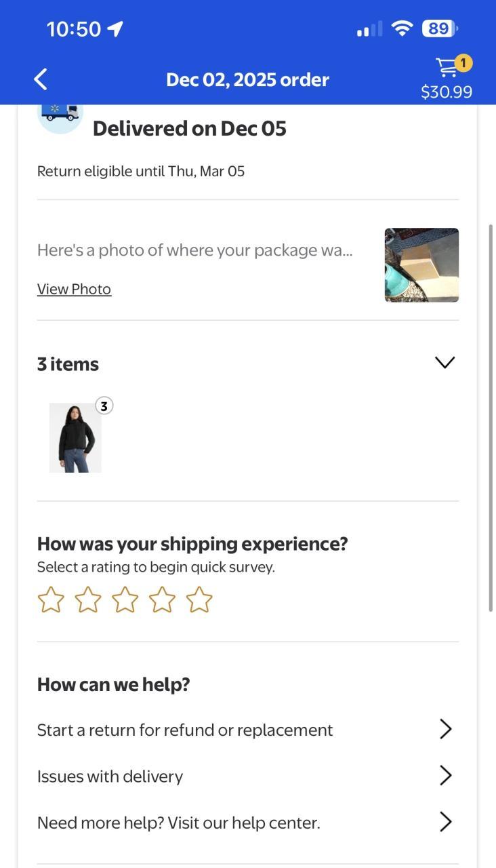This screenshot has height=868, width=496.
Task: Open the Issues with delivery chevron
Action: click(445, 775)
